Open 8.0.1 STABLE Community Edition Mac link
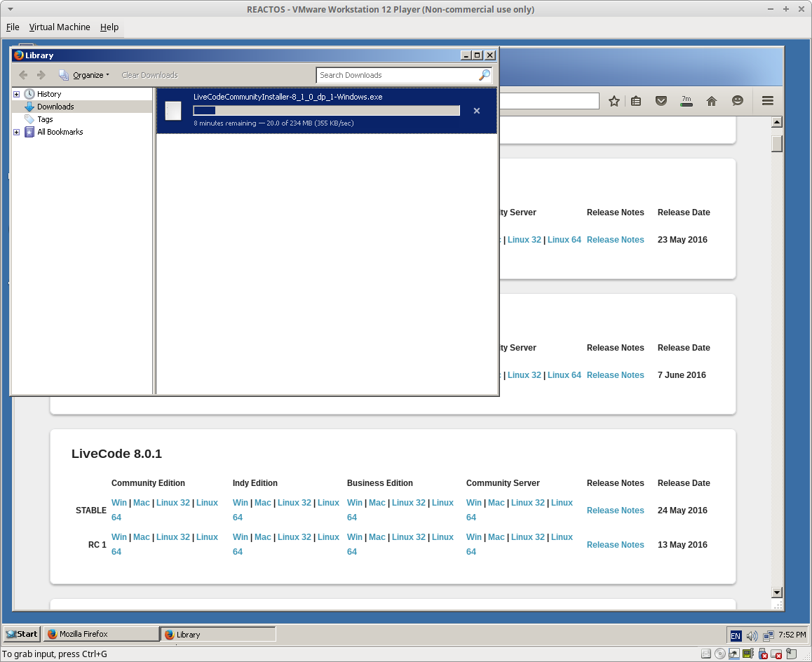Image resolution: width=812 pixels, height=662 pixels. (142, 502)
